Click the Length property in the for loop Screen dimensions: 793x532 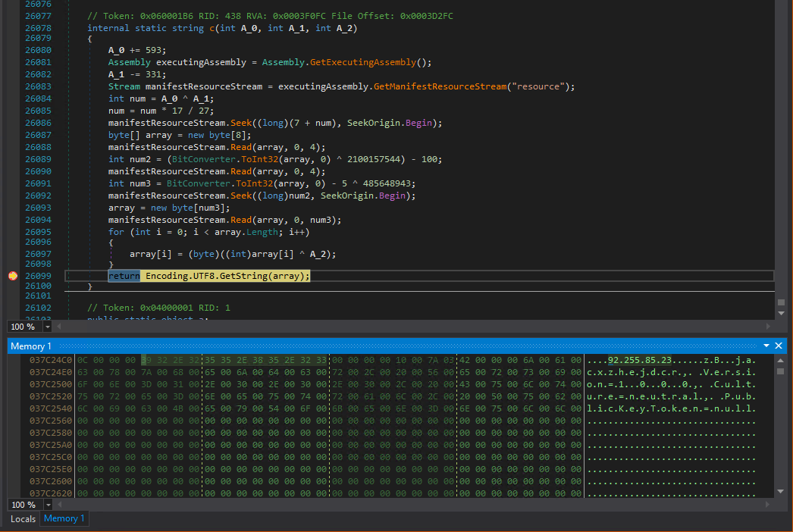click(x=262, y=232)
